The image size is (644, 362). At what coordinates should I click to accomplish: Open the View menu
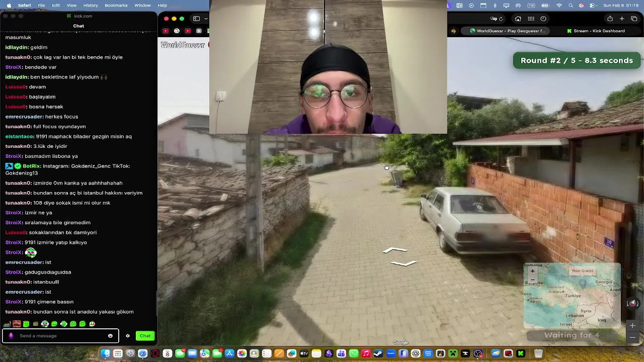[x=71, y=5]
